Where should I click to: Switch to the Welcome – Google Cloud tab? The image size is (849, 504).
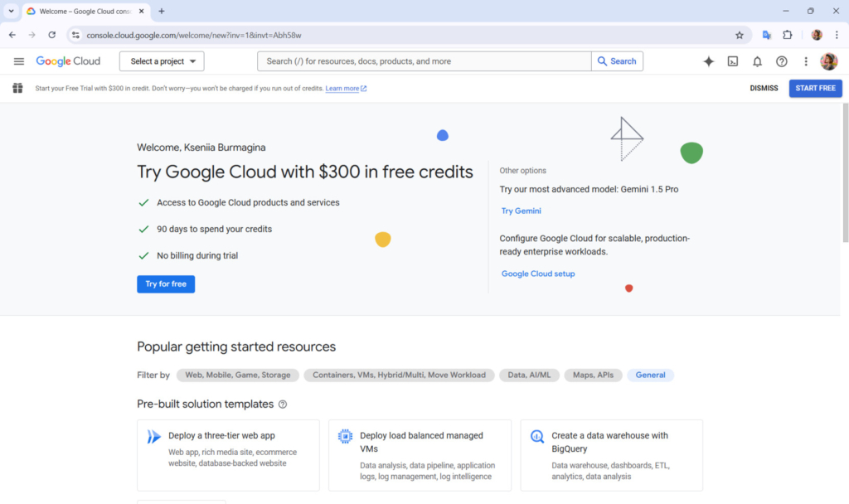tap(83, 12)
